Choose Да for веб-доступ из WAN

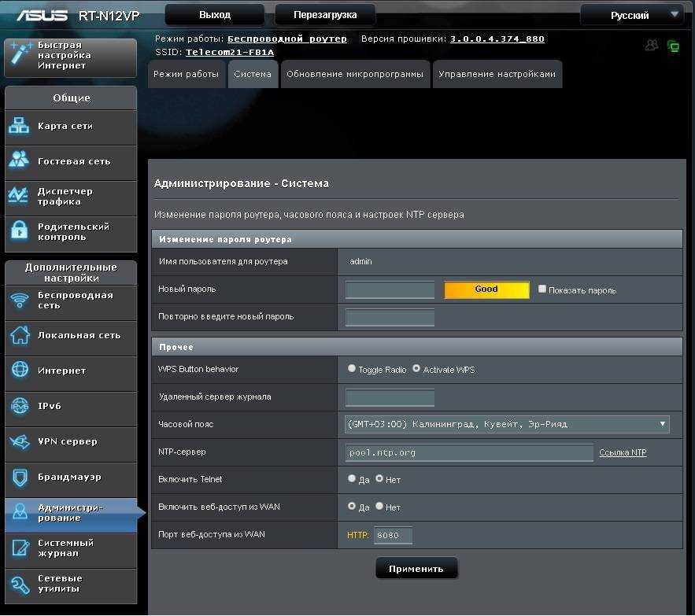tap(352, 506)
